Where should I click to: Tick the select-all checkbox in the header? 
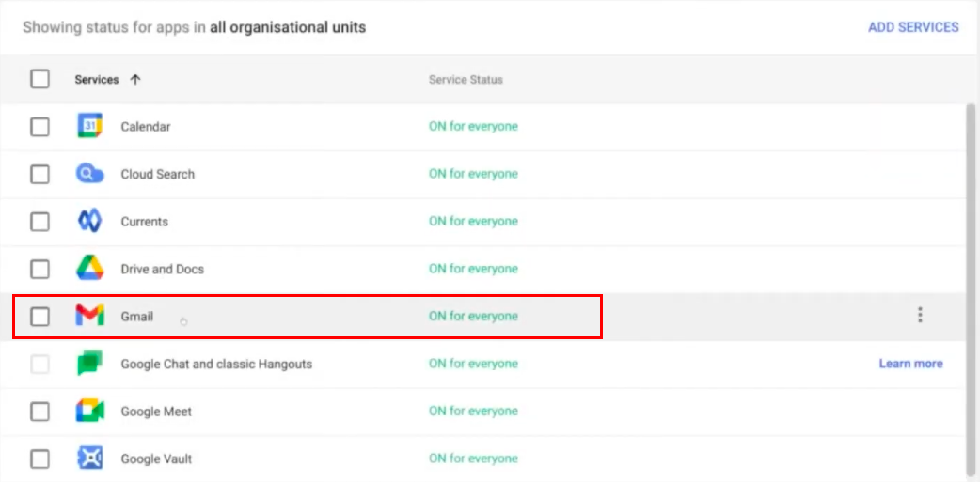(x=40, y=79)
